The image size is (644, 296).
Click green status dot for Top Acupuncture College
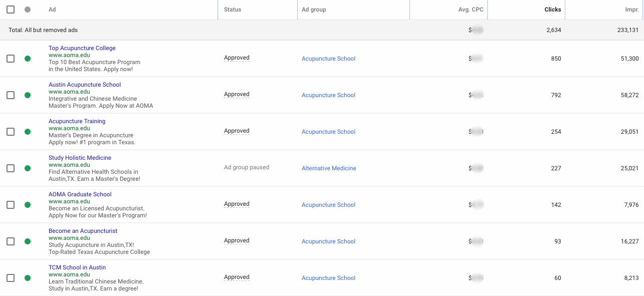(x=28, y=59)
